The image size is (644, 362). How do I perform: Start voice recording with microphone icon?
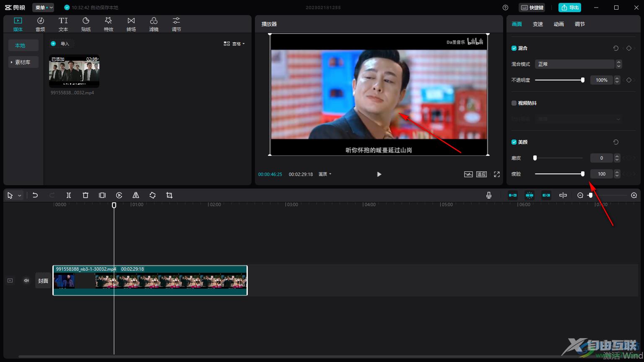[489, 195]
